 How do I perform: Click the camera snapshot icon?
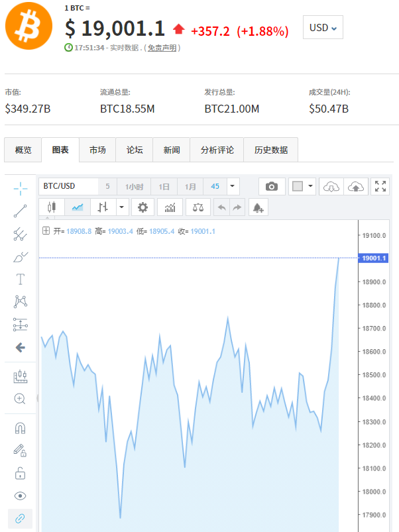pyautogui.click(x=272, y=186)
